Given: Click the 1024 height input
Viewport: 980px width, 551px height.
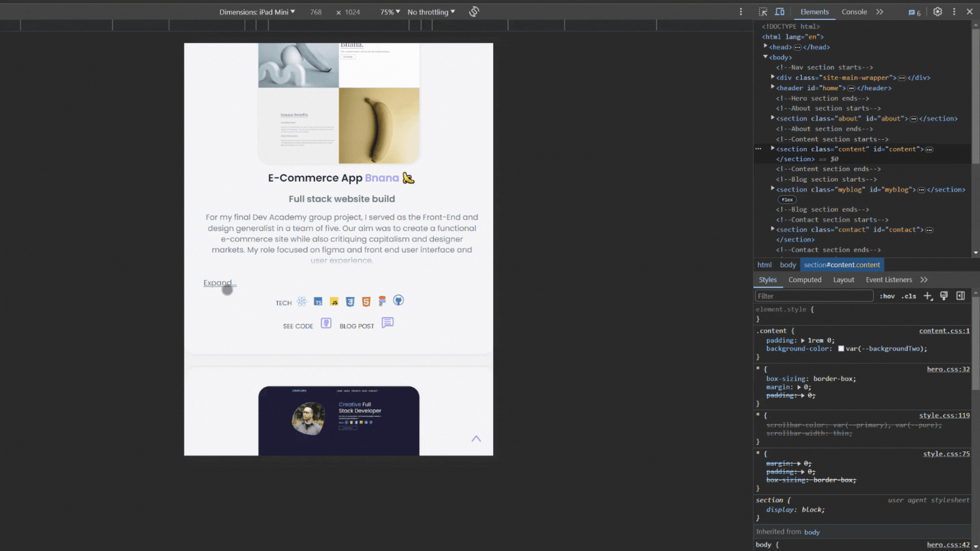Looking at the screenshot, I should coord(353,12).
